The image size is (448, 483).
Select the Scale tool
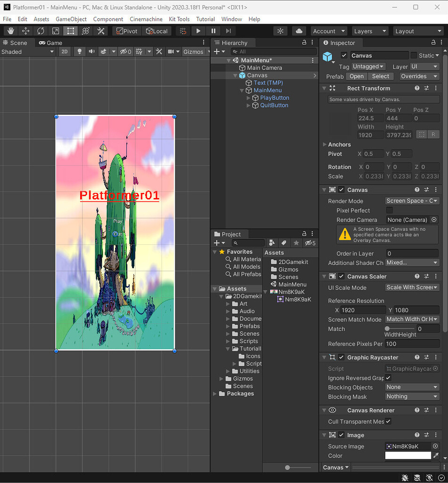tap(57, 31)
